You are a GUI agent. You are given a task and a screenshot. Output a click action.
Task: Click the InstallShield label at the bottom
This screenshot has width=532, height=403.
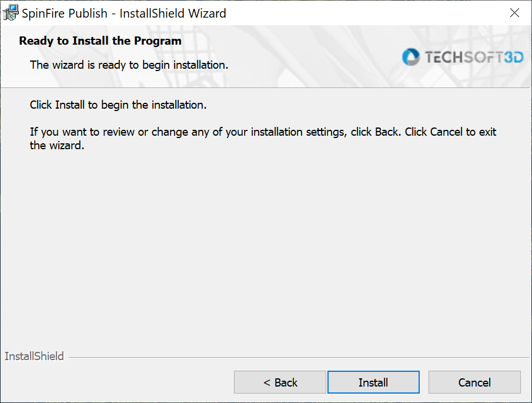click(34, 357)
